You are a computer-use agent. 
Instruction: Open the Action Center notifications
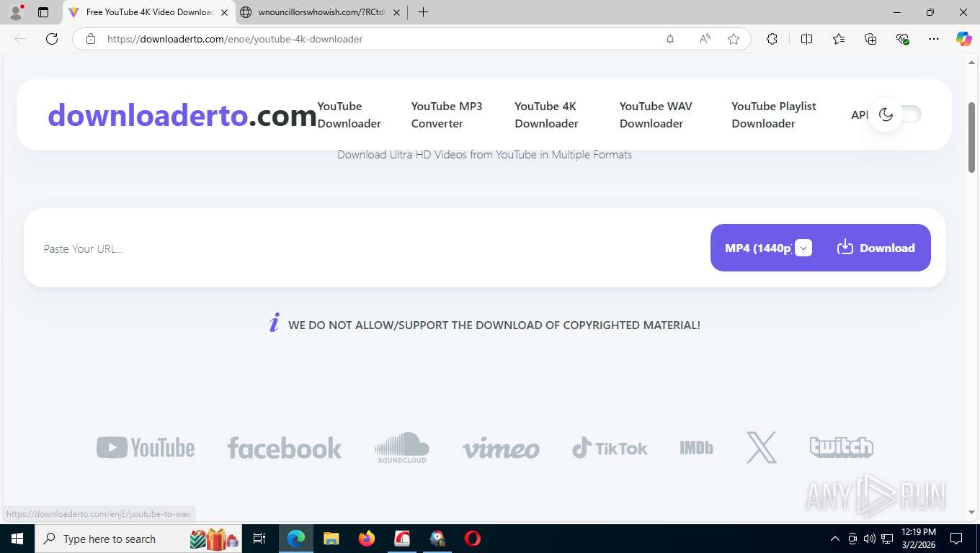[x=956, y=539]
